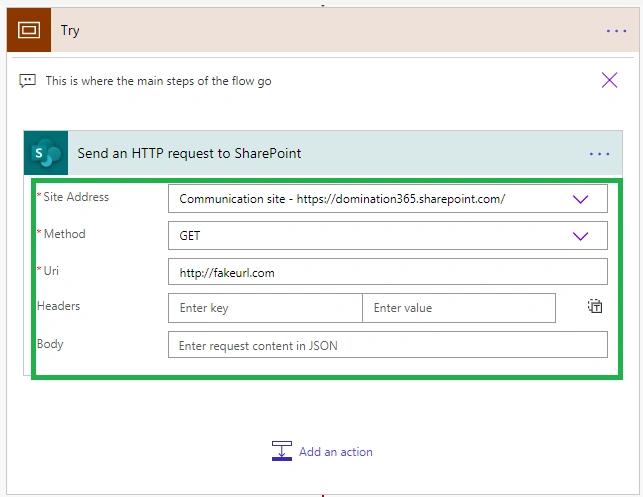Click the Headers Enter value field
The width and height of the screenshot is (643, 497).
[x=459, y=308]
